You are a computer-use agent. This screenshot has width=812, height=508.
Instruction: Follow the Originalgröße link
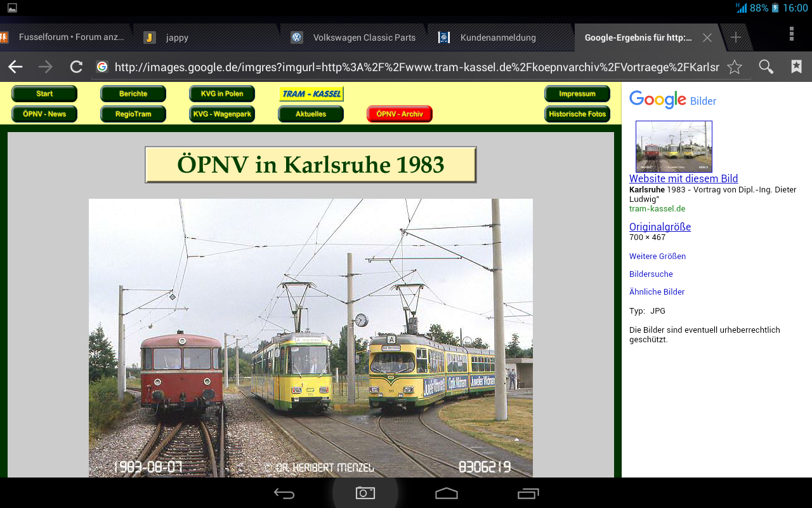click(x=660, y=227)
